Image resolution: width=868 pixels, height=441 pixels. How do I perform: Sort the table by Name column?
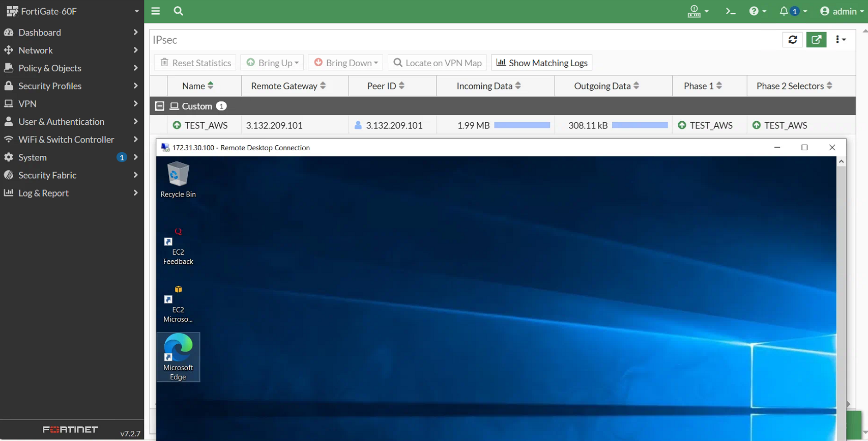click(197, 86)
